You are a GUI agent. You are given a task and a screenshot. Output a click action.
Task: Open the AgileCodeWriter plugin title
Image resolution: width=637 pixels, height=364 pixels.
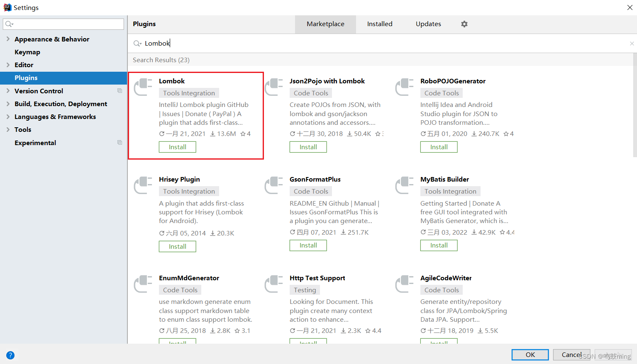(x=446, y=278)
